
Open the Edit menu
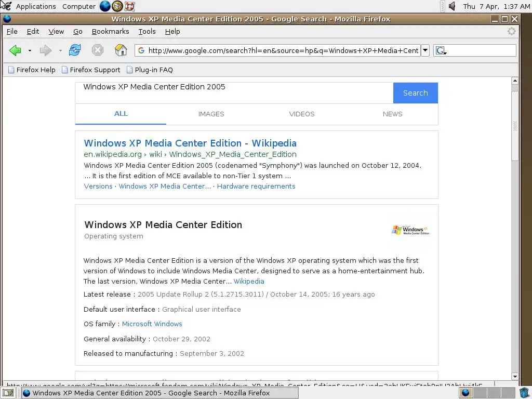point(33,32)
